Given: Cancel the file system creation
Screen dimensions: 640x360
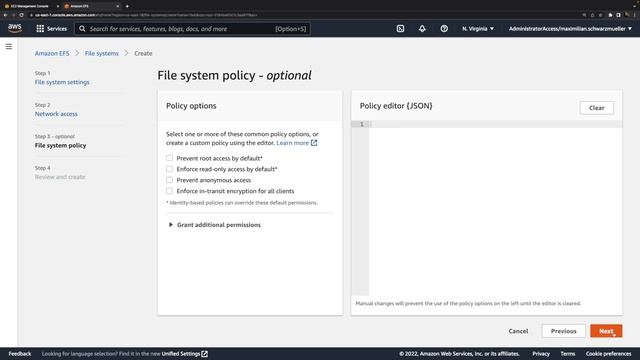Looking at the screenshot, I should (x=518, y=331).
